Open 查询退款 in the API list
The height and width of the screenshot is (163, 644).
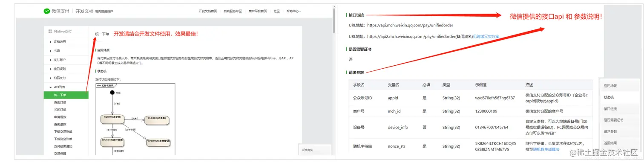pos(60,124)
